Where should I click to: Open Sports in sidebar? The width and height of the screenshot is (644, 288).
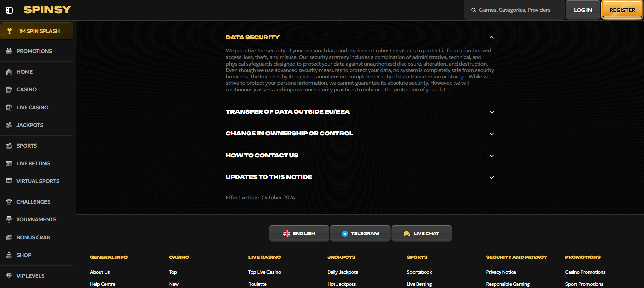tap(27, 146)
